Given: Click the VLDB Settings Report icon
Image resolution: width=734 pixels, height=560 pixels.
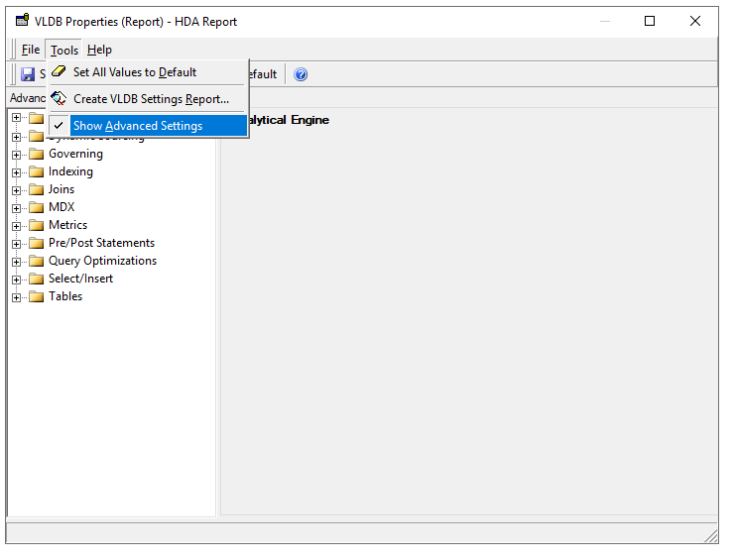Looking at the screenshot, I should click(x=60, y=99).
